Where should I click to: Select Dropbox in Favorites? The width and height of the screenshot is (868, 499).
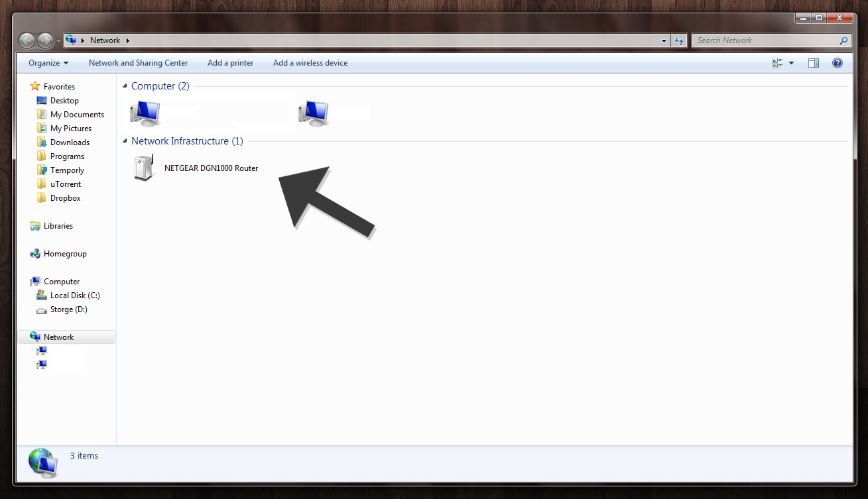[65, 198]
